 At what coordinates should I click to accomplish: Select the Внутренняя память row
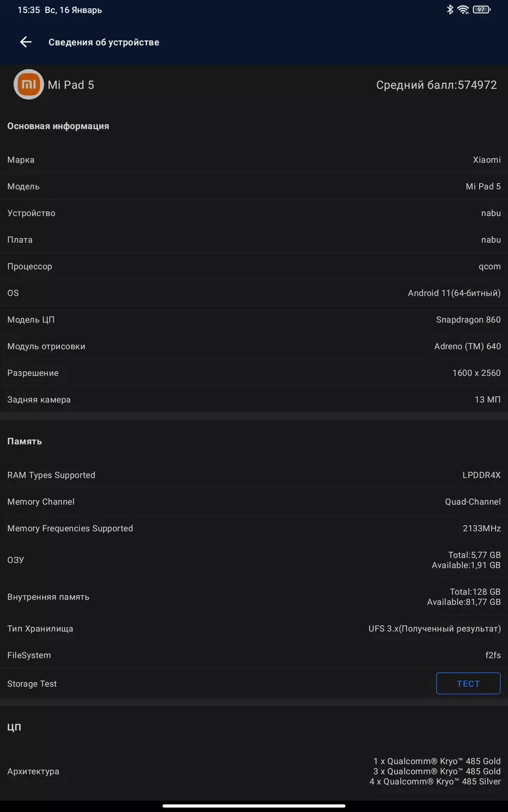pos(254,597)
